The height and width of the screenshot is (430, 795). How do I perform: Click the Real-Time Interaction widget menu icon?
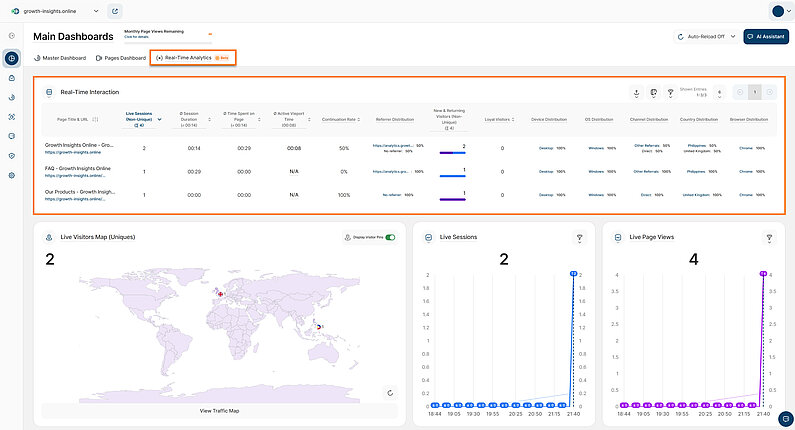coord(49,92)
